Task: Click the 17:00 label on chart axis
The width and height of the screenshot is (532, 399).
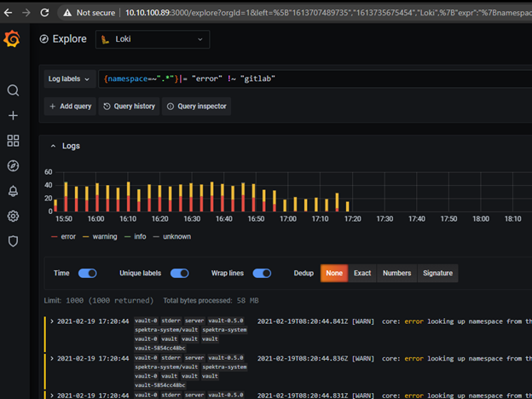Action: [x=288, y=219]
